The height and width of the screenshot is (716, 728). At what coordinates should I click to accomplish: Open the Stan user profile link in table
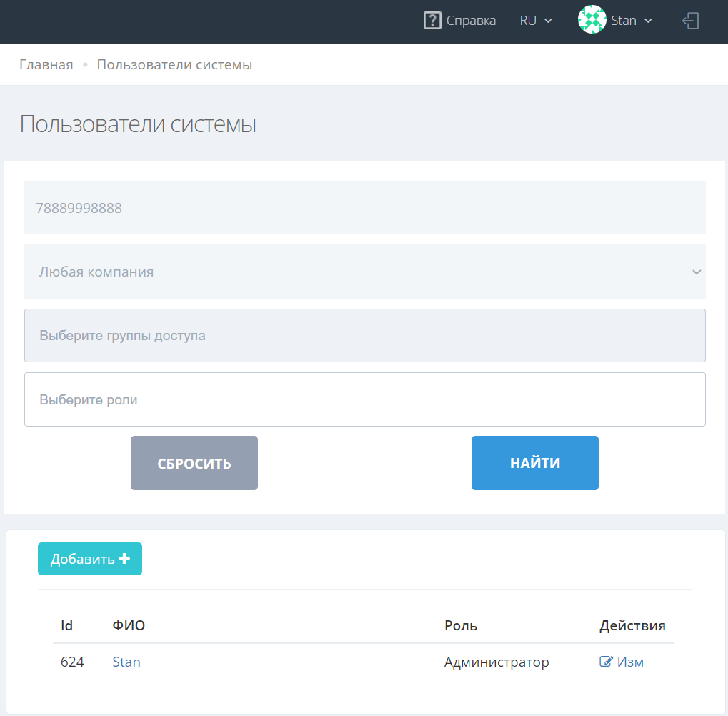tap(126, 662)
